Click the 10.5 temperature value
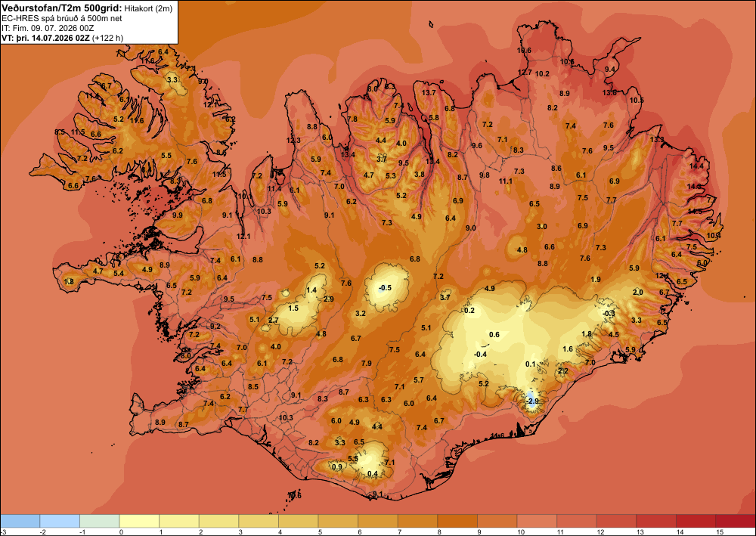Image resolution: width=756 pixels, height=536 pixels. 637,101
